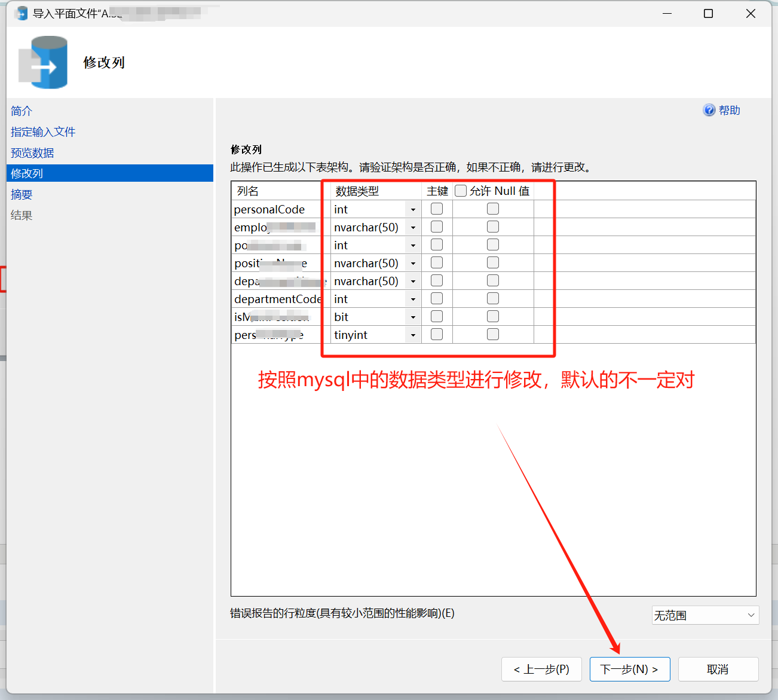Open data type dropdown in the depa… row
Screen dimensions: 778x700
413,281
